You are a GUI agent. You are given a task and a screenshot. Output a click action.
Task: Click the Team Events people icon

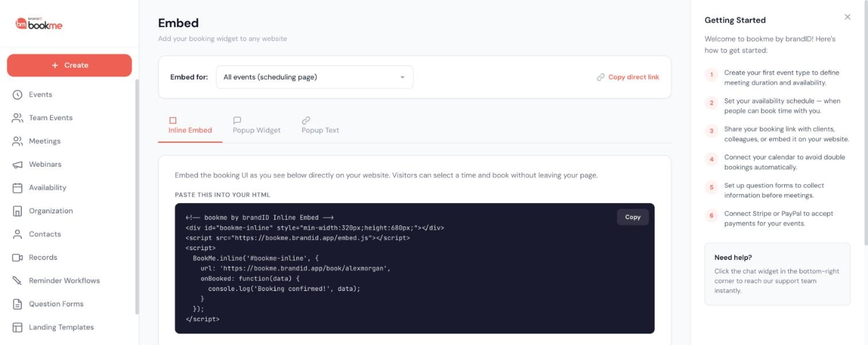point(17,118)
